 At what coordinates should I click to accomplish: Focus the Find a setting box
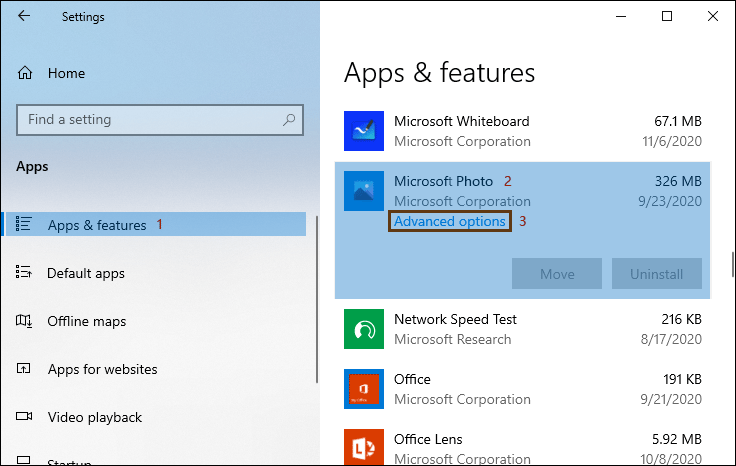[x=160, y=120]
